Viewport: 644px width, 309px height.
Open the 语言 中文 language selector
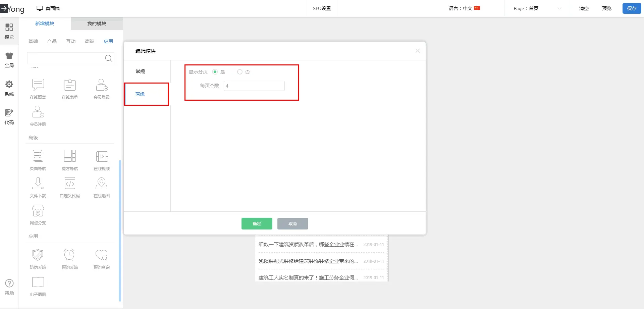(x=464, y=8)
